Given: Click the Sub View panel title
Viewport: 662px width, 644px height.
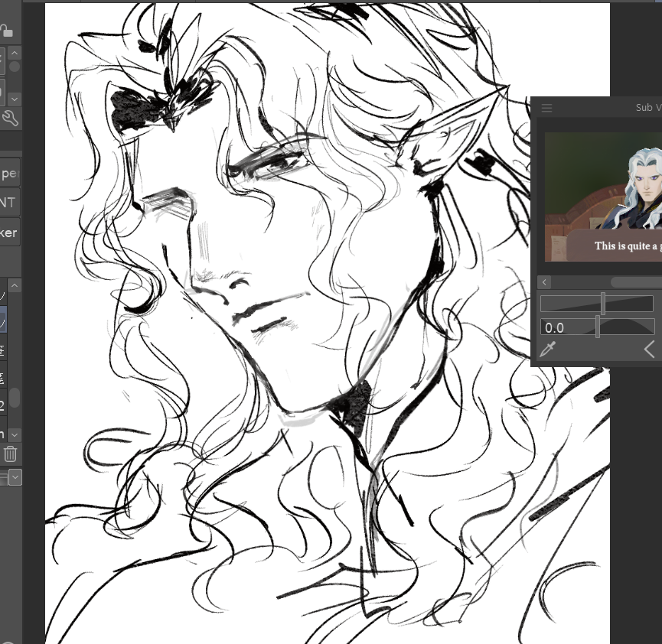Looking at the screenshot, I should [648, 108].
